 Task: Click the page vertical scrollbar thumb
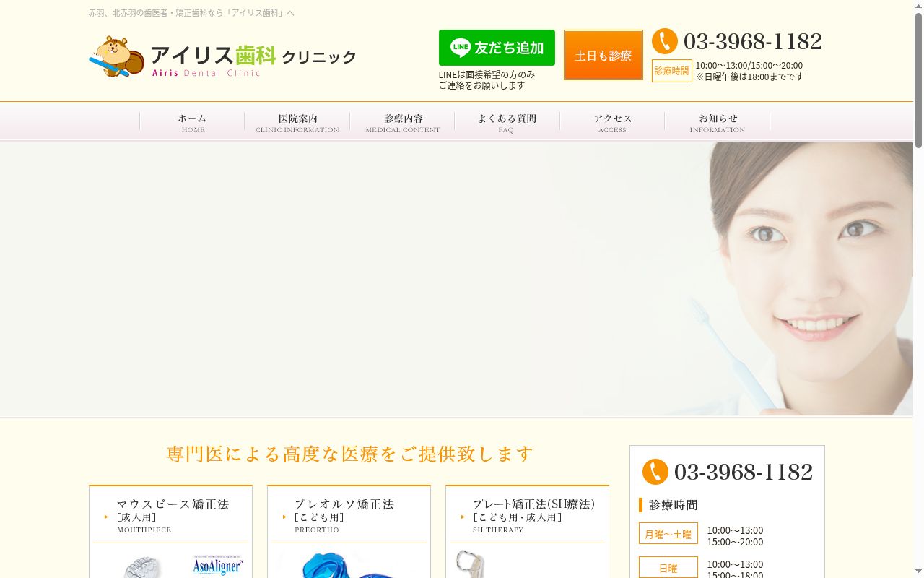coord(918,80)
